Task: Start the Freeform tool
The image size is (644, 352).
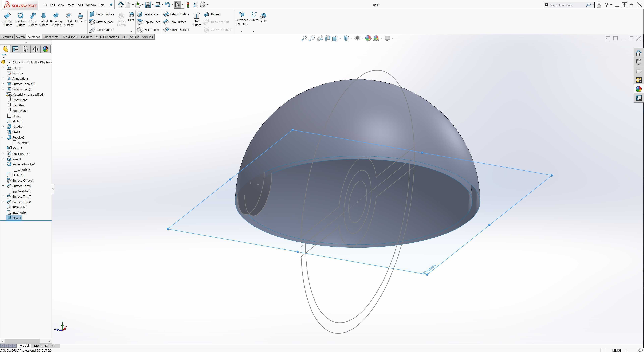Action: point(81,18)
